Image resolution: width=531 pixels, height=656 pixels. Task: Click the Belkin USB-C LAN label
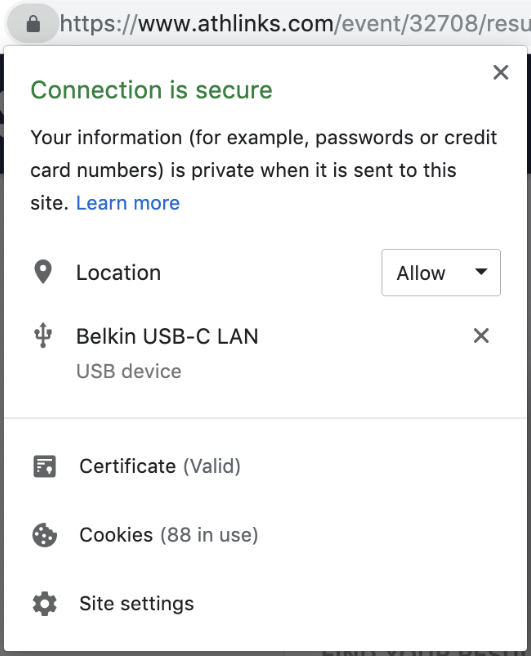[x=167, y=336]
